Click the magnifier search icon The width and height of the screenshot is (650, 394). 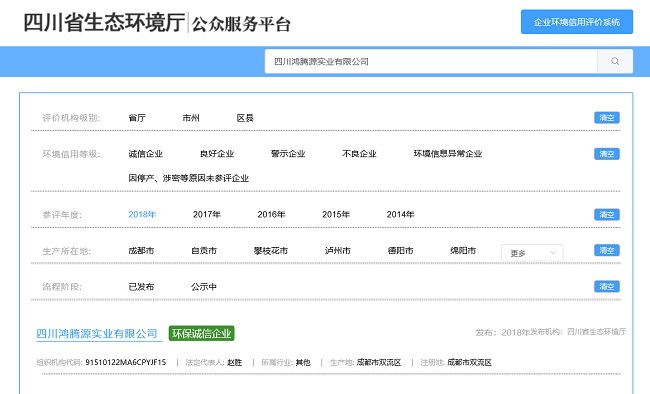[x=615, y=61]
